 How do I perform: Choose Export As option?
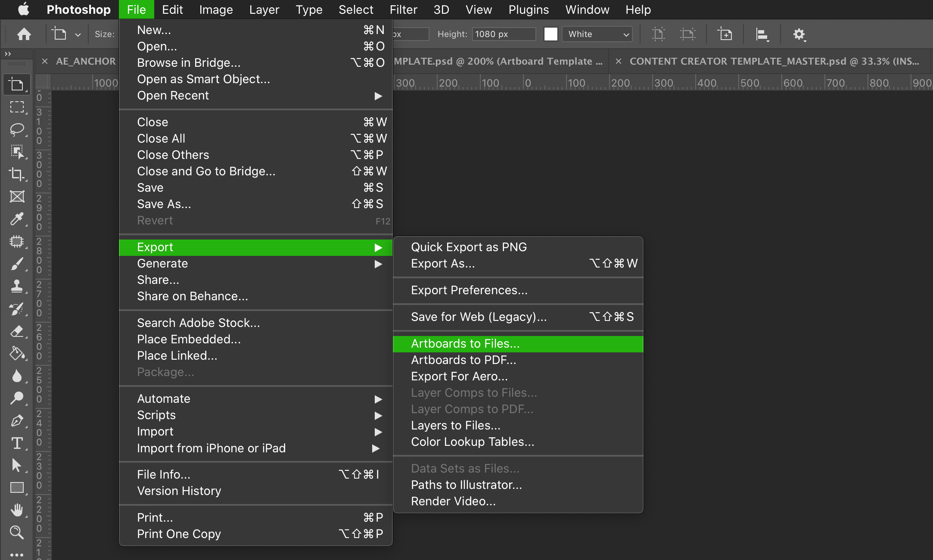tap(518, 264)
